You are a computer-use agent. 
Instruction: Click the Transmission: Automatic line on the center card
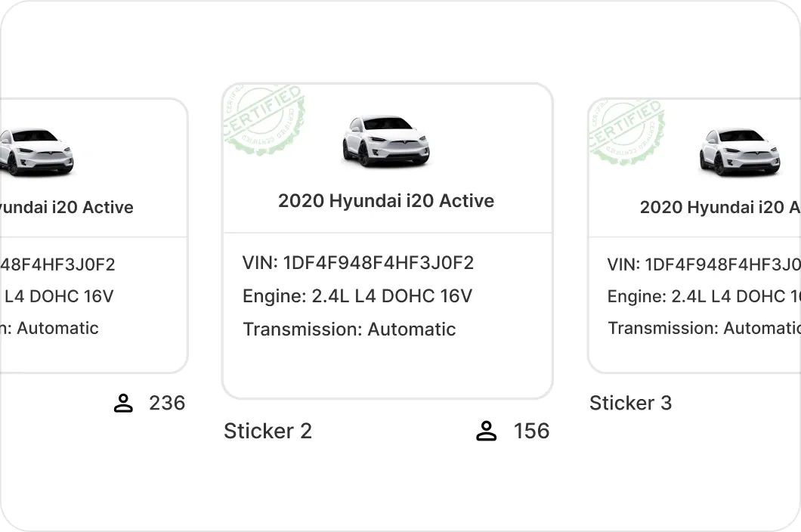coord(349,329)
